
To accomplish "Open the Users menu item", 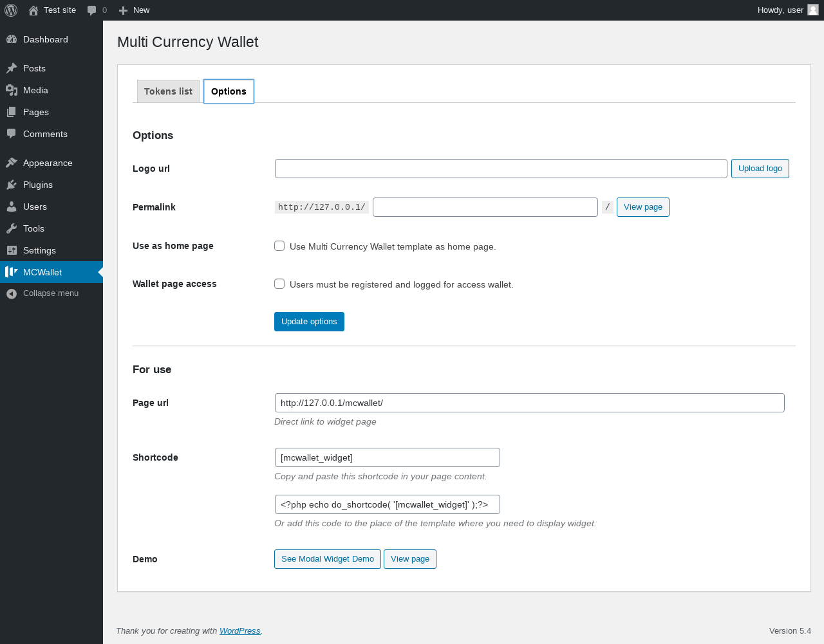I will click(x=51, y=207).
